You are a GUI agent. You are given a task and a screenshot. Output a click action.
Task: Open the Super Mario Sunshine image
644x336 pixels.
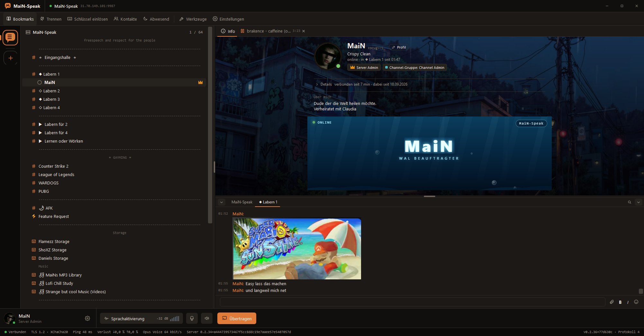click(297, 248)
